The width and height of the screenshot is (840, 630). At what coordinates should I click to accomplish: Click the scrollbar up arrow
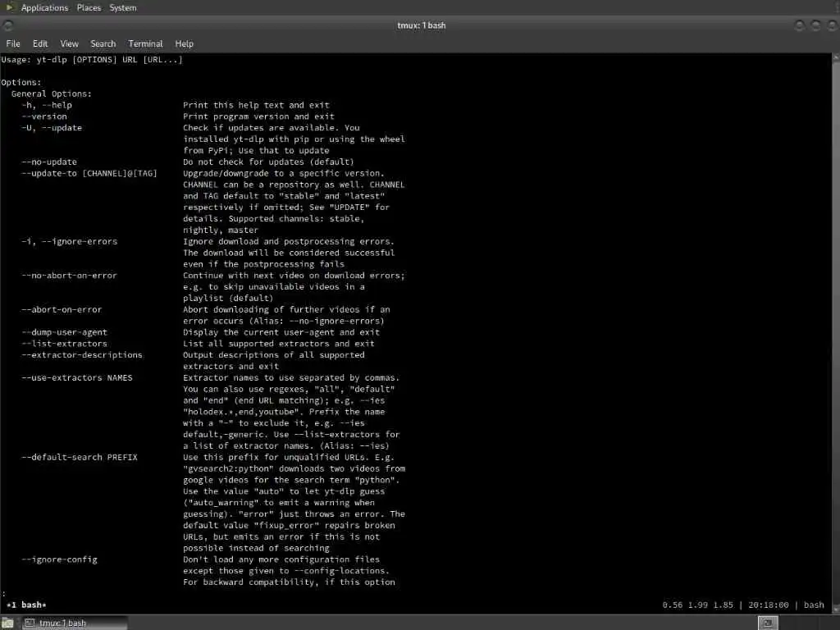pyautogui.click(x=835, y=57)
